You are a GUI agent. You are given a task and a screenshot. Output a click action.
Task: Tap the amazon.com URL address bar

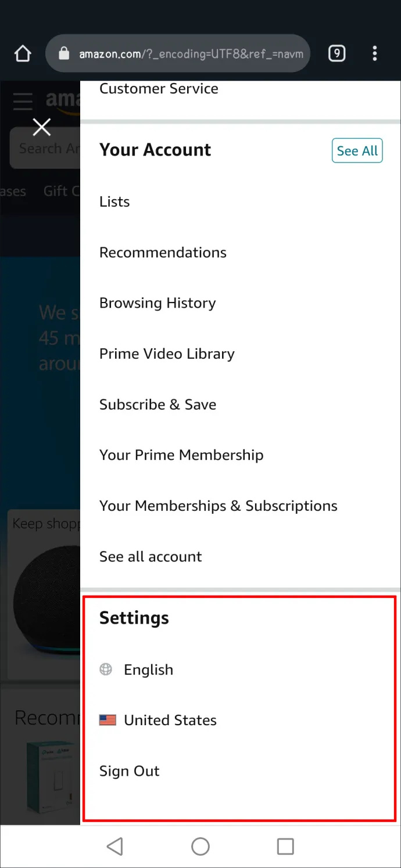point(177,54)
